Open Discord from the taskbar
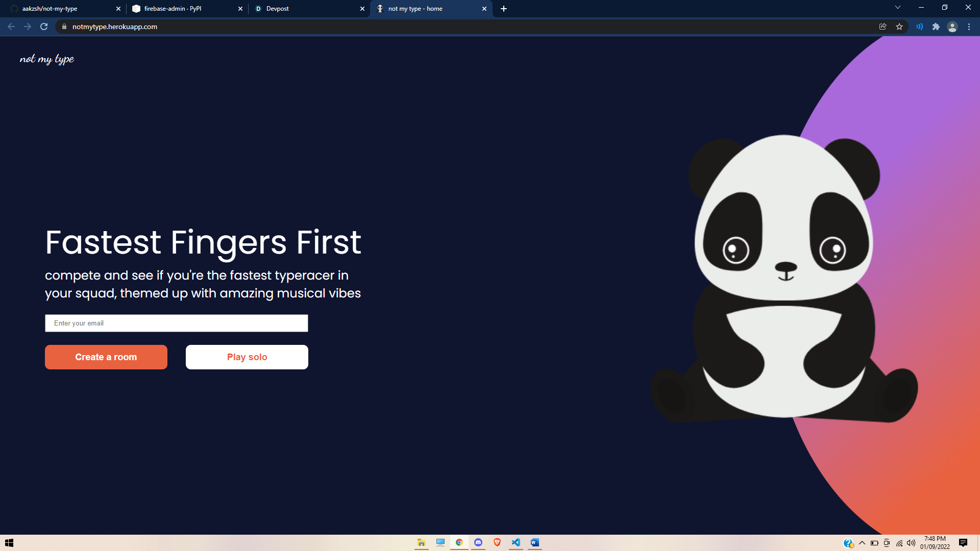The height and width of the screenshot is (551, 980). 478,542
